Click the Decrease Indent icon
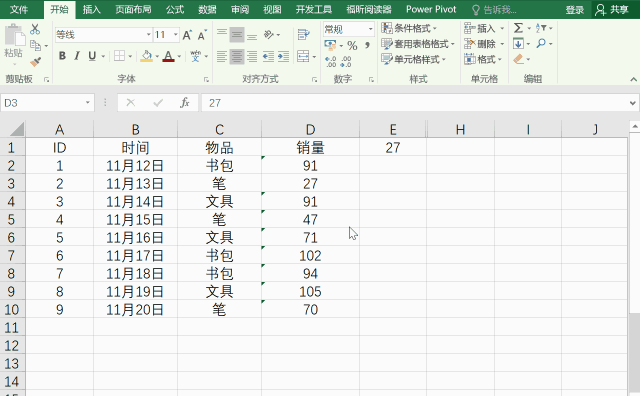Screen dimensions: 640x396 (x=268, y=56)
